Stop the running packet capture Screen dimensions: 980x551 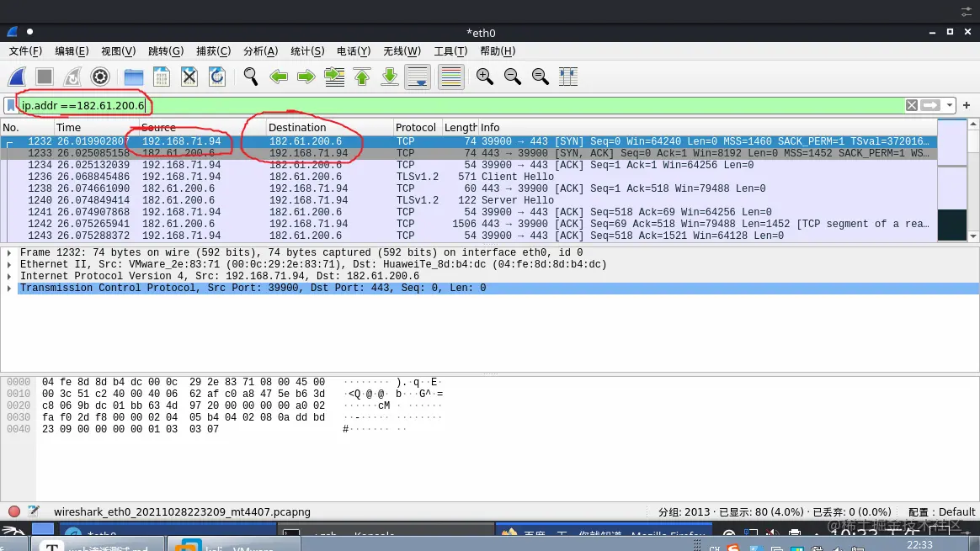(x=45, y=77)
